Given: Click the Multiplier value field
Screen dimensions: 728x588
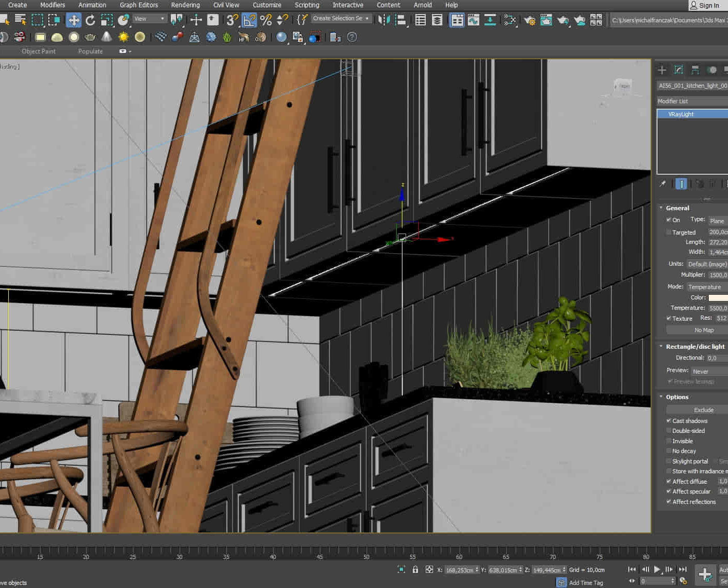Looking at the screenshot, I should (718, 275).
